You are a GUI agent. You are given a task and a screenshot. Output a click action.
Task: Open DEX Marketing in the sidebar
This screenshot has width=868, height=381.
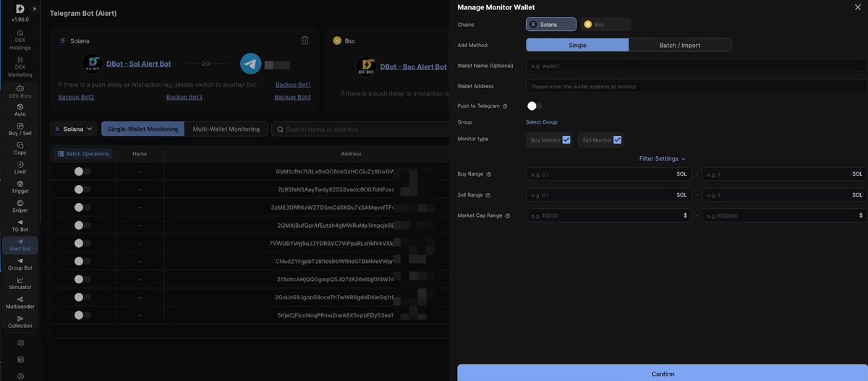click(20, 67)
